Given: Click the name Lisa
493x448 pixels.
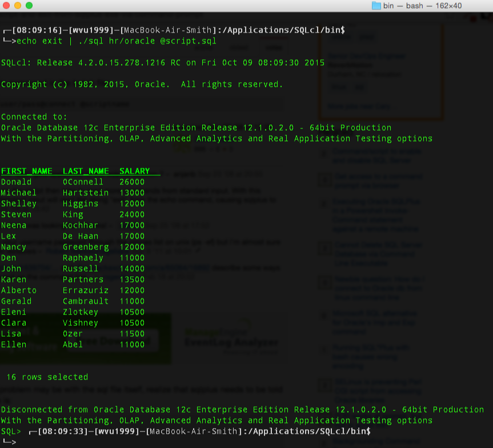Looking at the screenshot, I should (x=11, y=334).
